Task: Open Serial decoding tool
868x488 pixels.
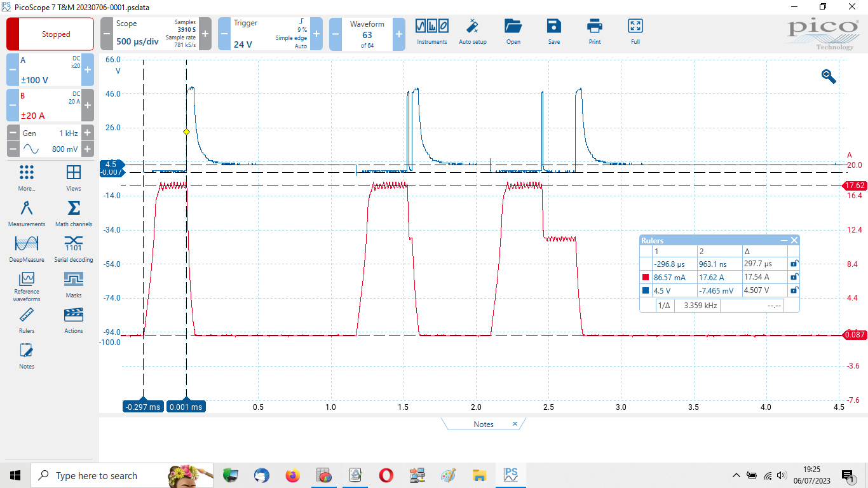Action: 74,248
